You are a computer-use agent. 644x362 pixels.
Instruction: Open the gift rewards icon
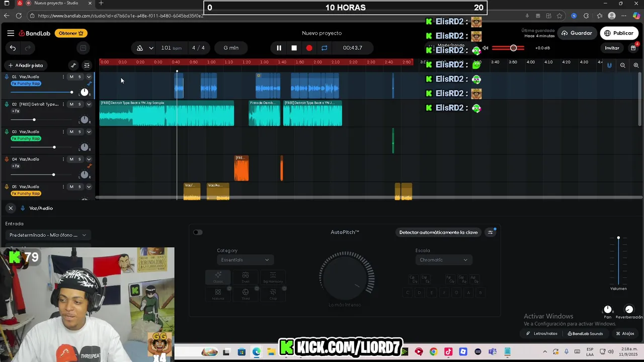point(633,48)
